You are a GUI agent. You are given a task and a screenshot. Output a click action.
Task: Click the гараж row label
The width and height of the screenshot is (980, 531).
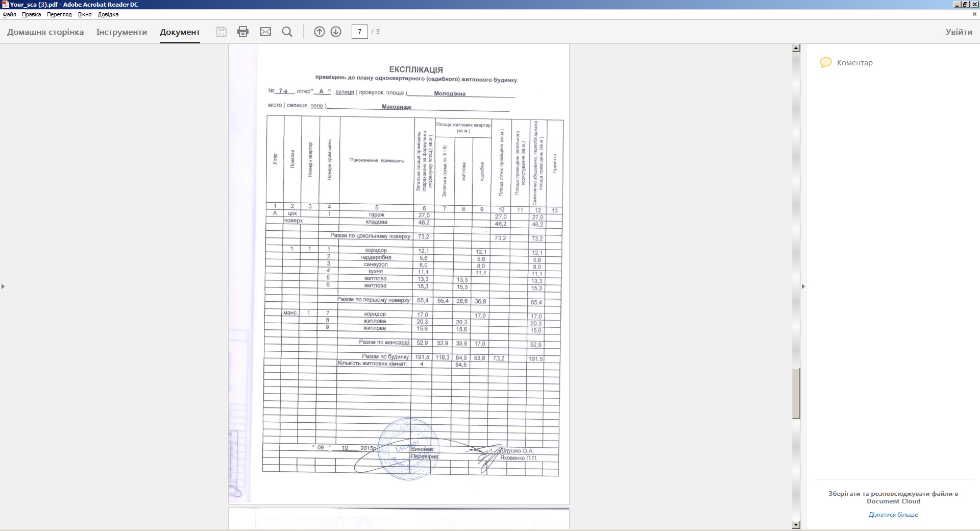(x=377, y=214)
